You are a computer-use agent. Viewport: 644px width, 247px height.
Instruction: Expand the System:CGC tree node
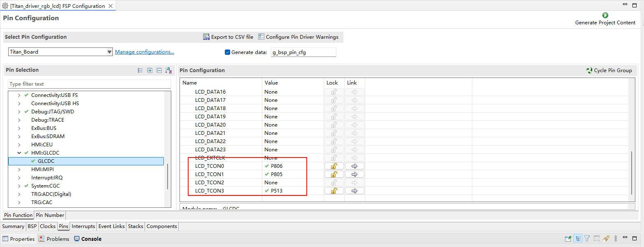coord(19,186)
